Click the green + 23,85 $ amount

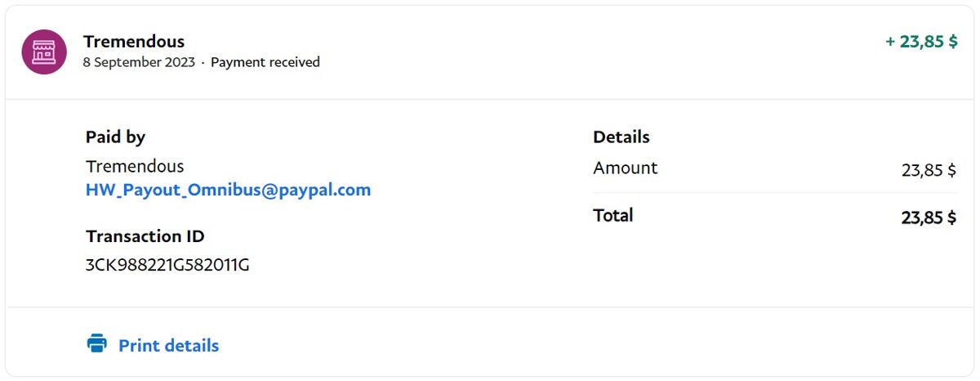pos(921,42)
